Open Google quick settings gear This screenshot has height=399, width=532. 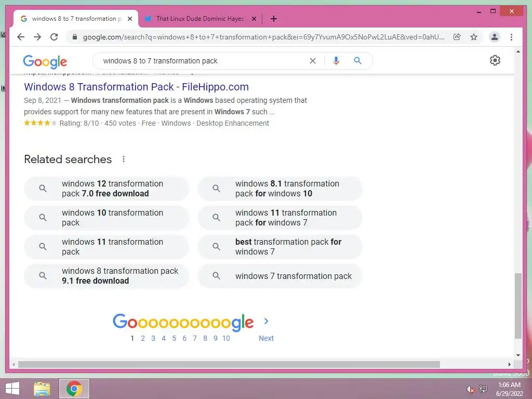tap(495, 60)
